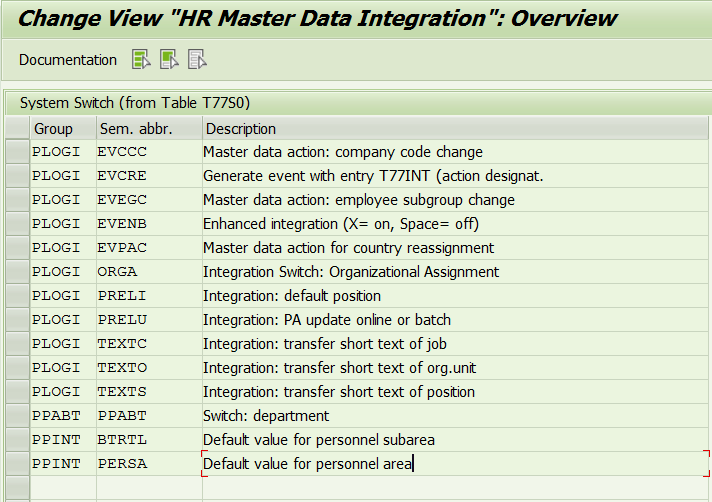This screenshot has height=502, width=712.
Task: Select the row selector for PERSA
Action: point(18,463)
